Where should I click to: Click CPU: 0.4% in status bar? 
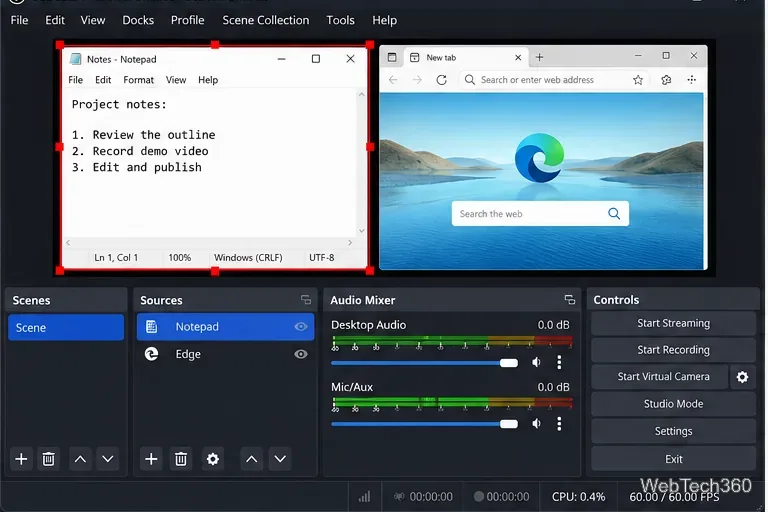pyautogui.click(x=578, y=497)
